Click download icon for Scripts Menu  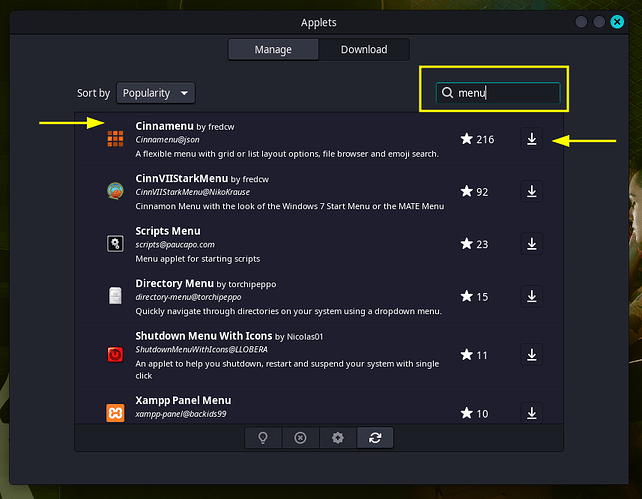click(531, 243)
